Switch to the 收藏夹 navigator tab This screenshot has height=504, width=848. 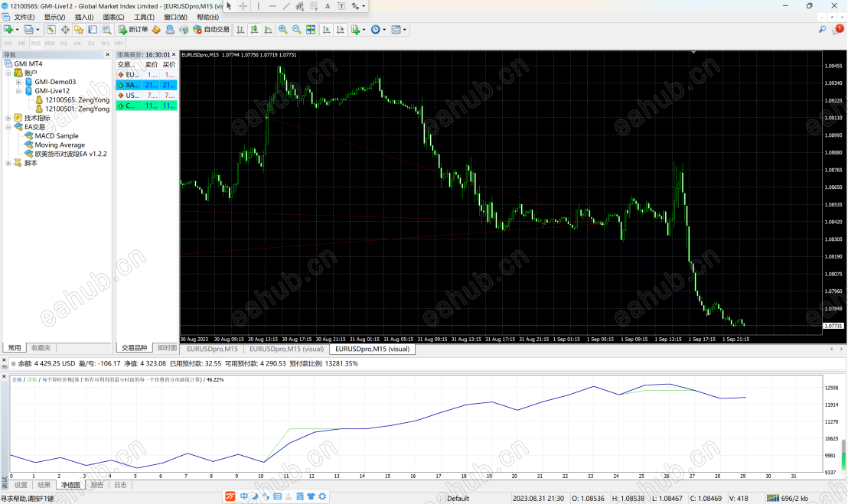click(x=41, y=348)
